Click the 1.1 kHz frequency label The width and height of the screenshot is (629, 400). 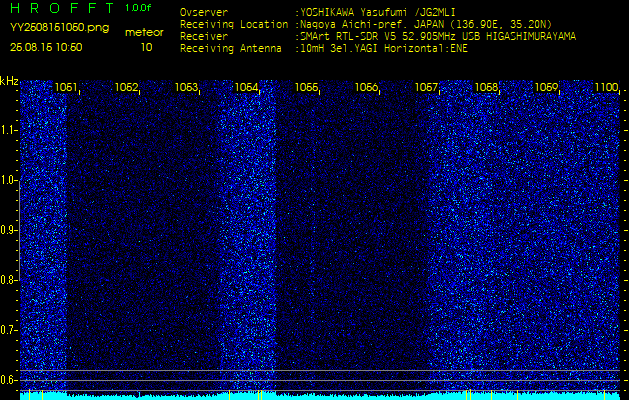pyautogui.click(x=8, y=130)
